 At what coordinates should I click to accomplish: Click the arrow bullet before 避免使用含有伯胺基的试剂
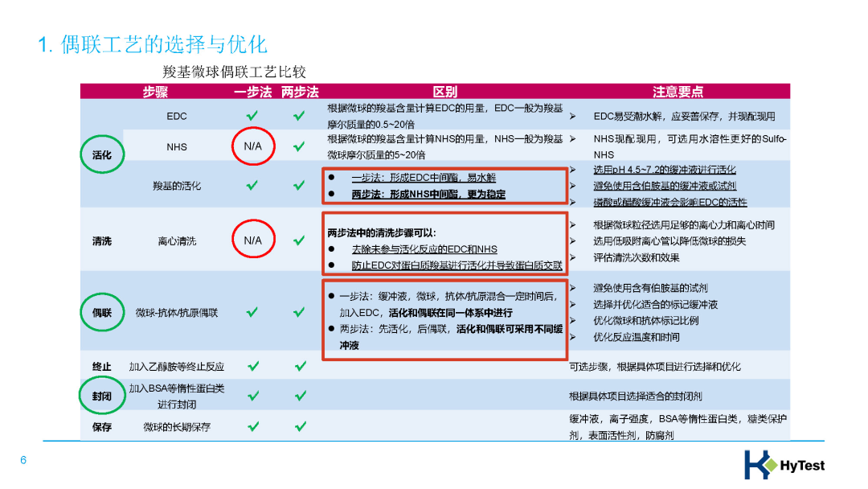pos(572,288)
